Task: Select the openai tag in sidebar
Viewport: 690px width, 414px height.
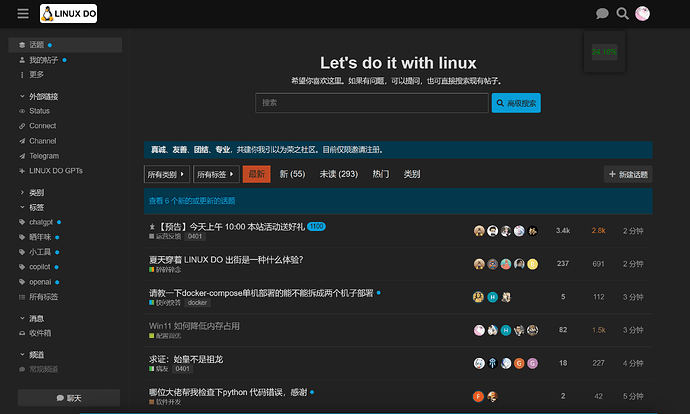Action: pyautogui.click(x=40, y=282)
